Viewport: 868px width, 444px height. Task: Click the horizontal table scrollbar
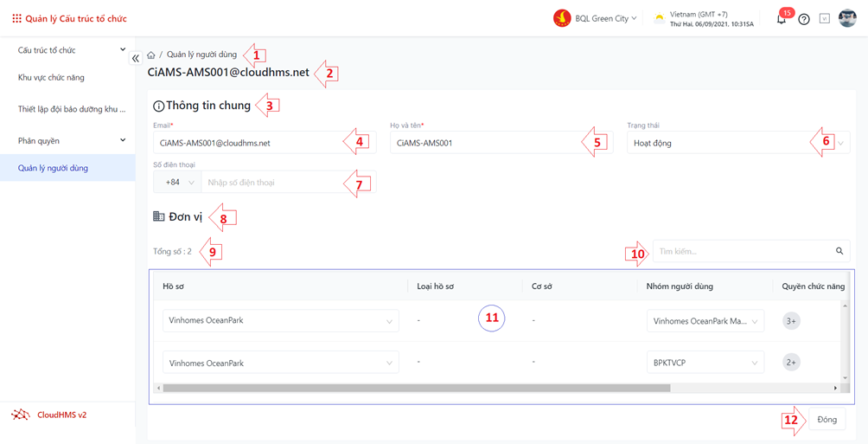pos(417,388)
